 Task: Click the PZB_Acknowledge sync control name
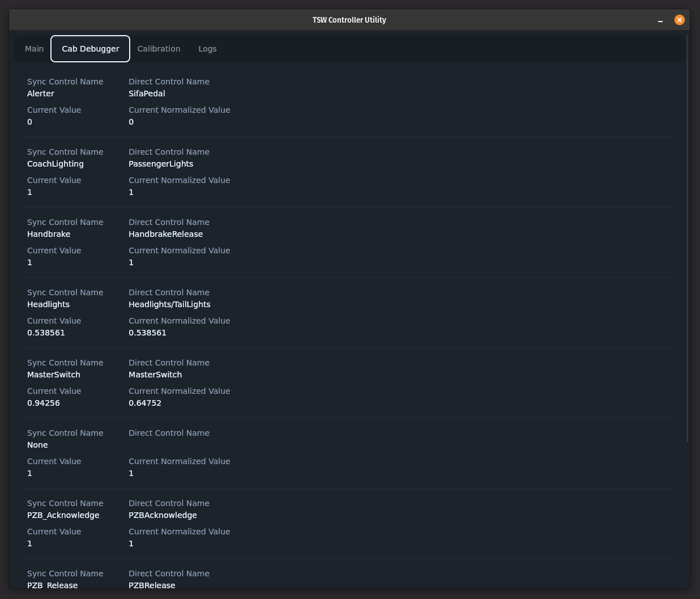click(63, 515)
